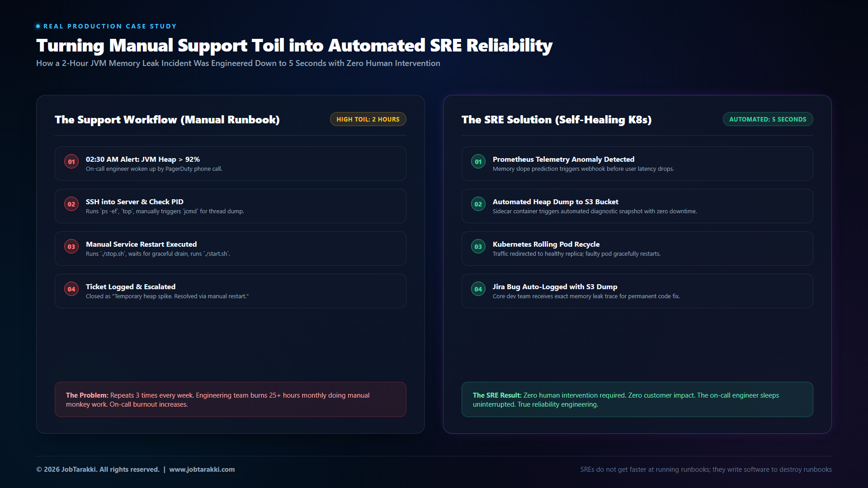Click the green 03 step badge
This screenshot has height=488, width=868.
pos(478,247)
